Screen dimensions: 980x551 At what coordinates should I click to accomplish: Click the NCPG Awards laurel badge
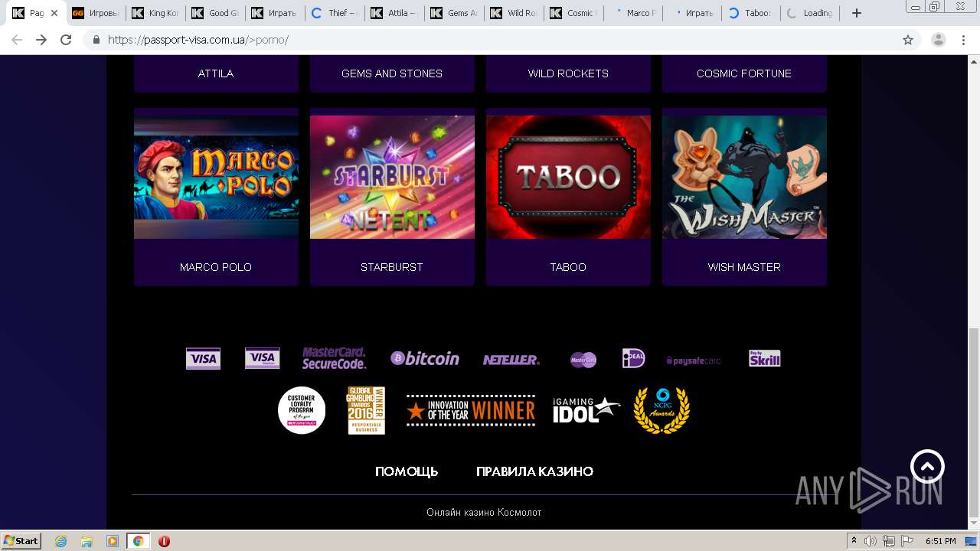click(661, 411)
